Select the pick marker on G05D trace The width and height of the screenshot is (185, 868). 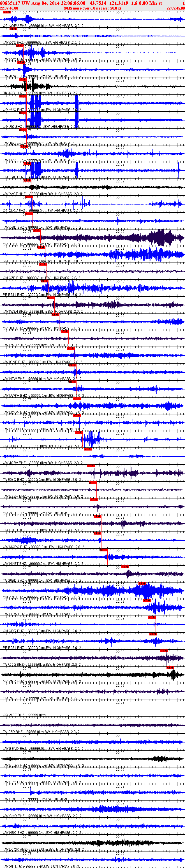coord(125,567)
